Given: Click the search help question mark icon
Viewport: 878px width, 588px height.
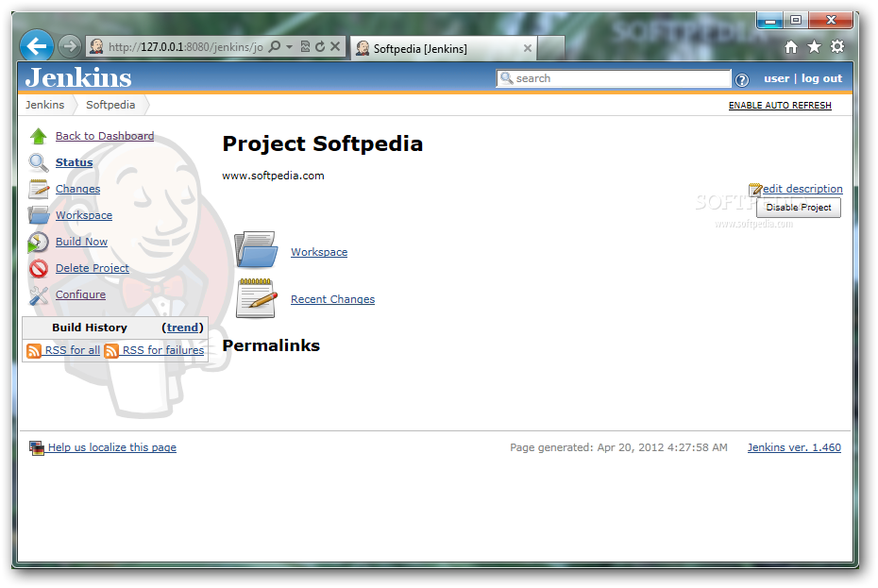Looking at the screenshot, I should point(742,80).
